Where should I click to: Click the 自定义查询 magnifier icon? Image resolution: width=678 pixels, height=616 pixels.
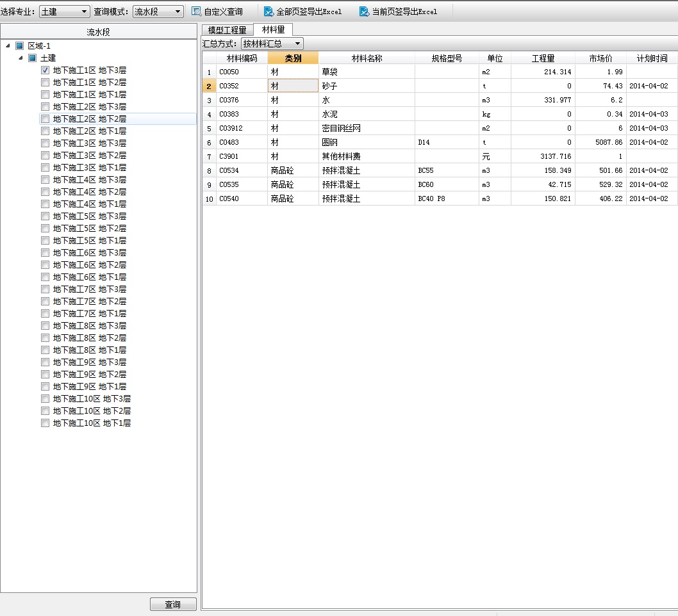click(197, 12)
